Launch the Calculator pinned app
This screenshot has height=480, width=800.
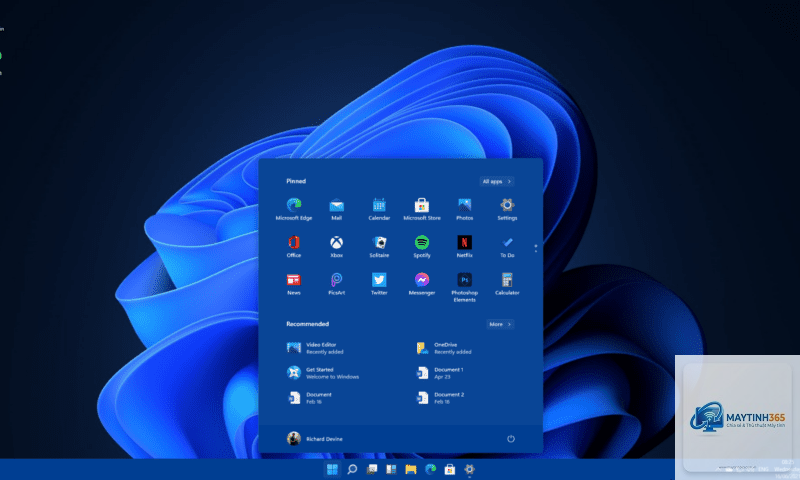[507, 284]
